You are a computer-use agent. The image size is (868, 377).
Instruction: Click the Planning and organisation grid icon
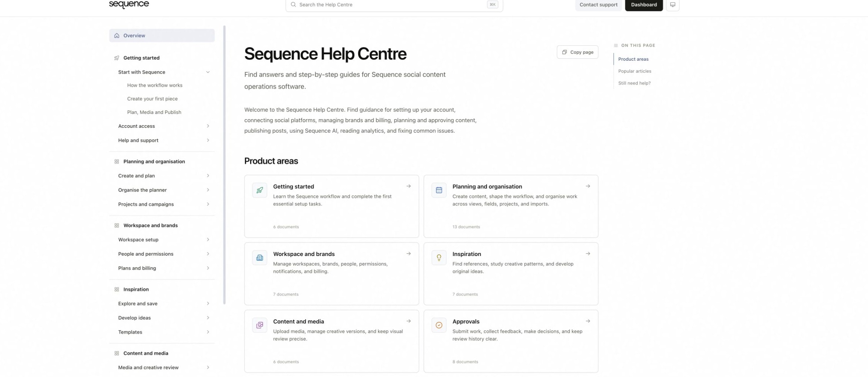[x=117, y=161]
